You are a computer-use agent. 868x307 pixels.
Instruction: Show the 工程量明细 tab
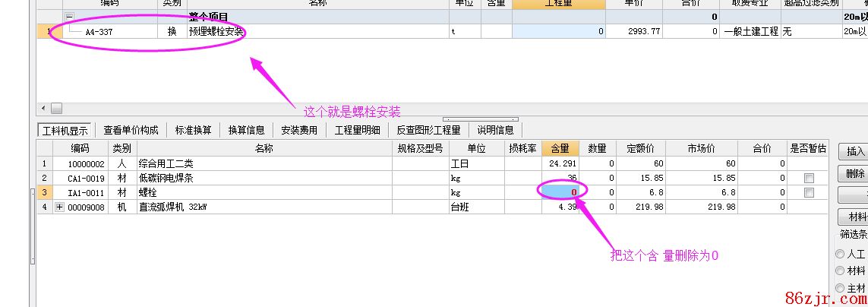pos(357,130)
